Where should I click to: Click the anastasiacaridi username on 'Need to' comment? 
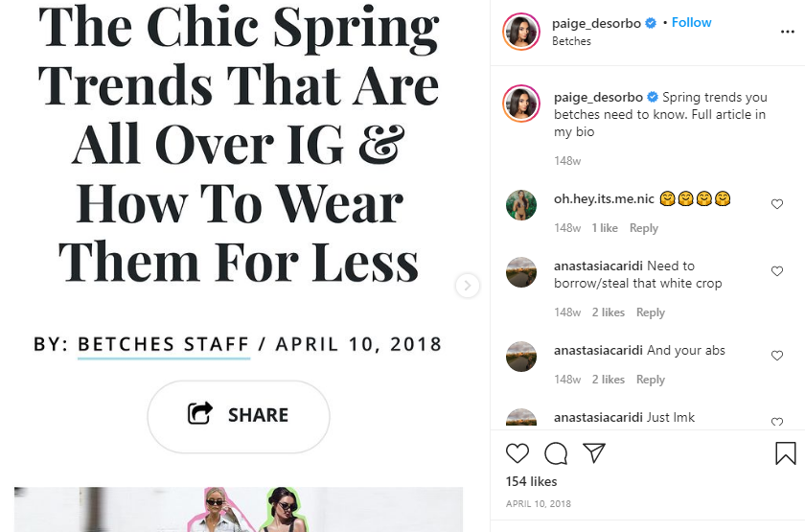(x=598, y=266)
